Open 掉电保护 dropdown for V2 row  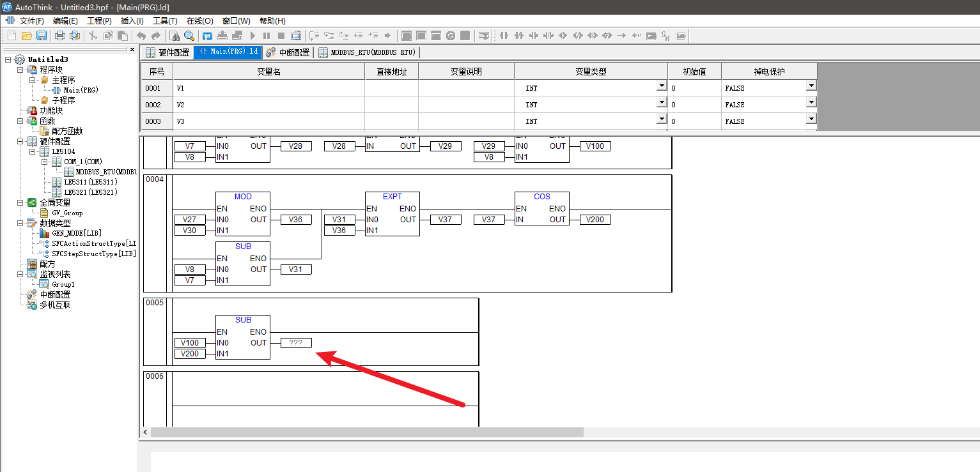tap(811, 102)
